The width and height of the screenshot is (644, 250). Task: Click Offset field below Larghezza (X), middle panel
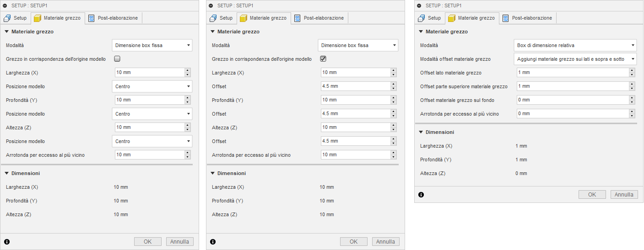pos(355,86)
